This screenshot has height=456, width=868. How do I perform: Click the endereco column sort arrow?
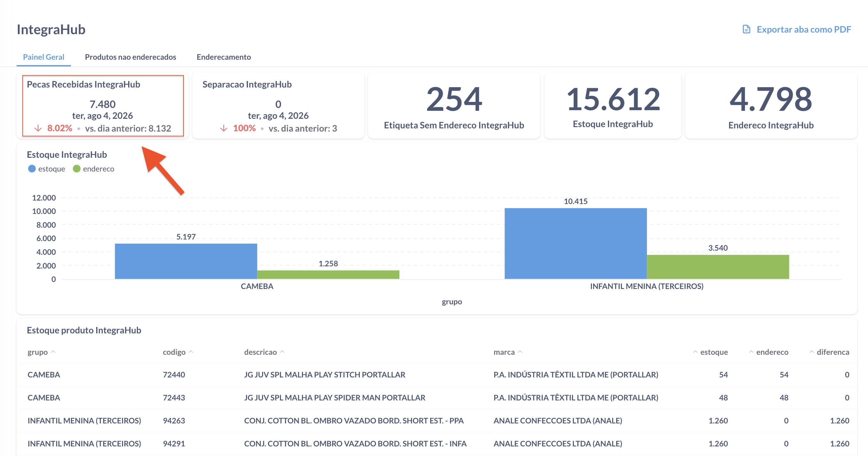(751, 352)
